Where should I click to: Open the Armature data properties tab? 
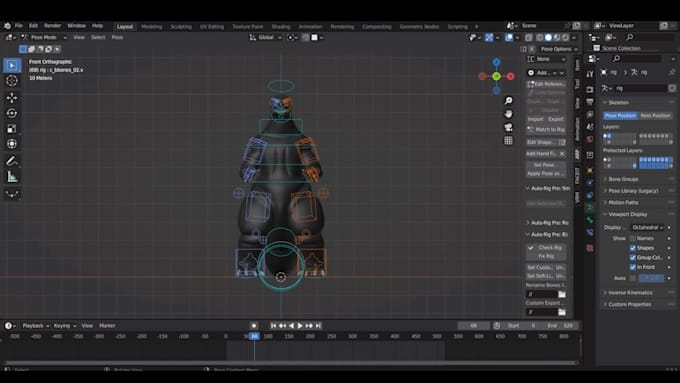tap(590, 208)
